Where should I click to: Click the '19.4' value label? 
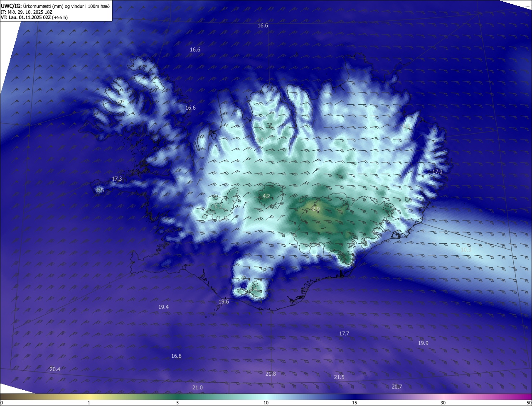pos(164,307)
